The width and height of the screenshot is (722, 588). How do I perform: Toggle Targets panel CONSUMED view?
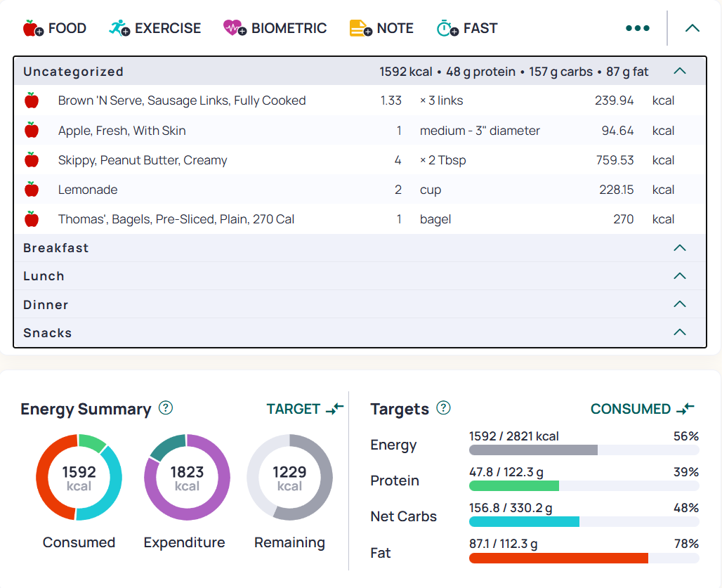[x=643, y=409]
